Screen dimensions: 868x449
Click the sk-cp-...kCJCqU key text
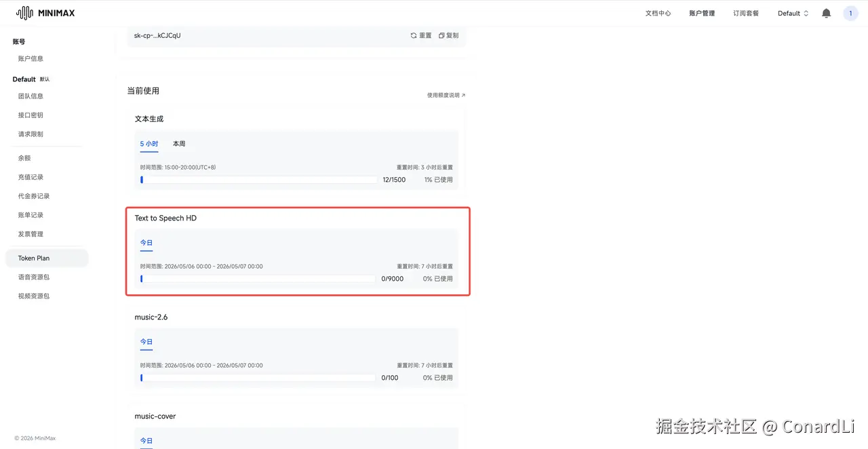[x=157, y=35]
